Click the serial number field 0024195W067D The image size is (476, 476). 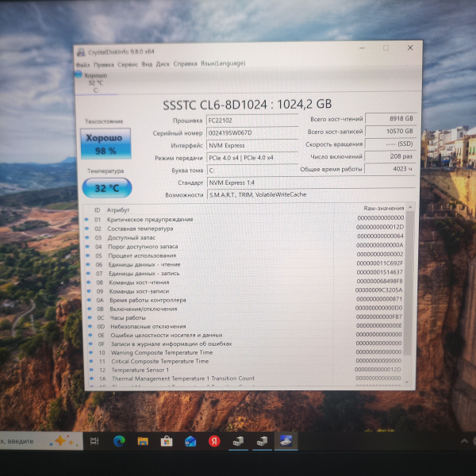pos(252,132)
